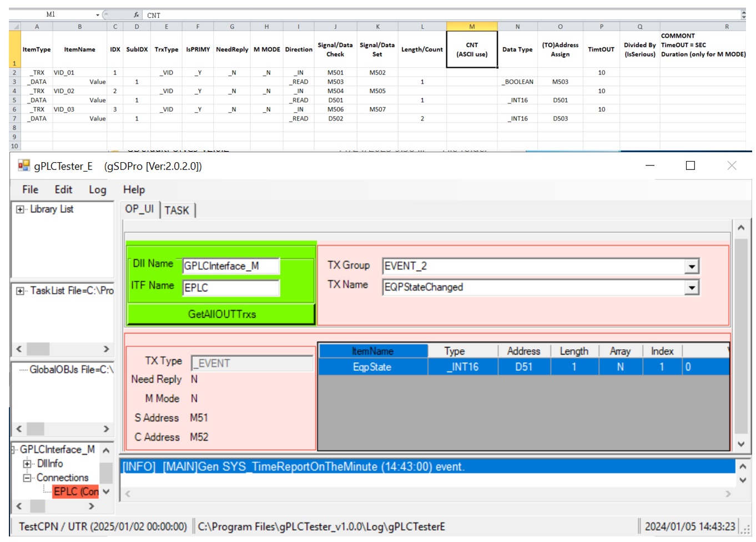The width and height of the screenshot is (756, 542).
Task: Click into the Dll Name field
Action: tap(231, 266)
